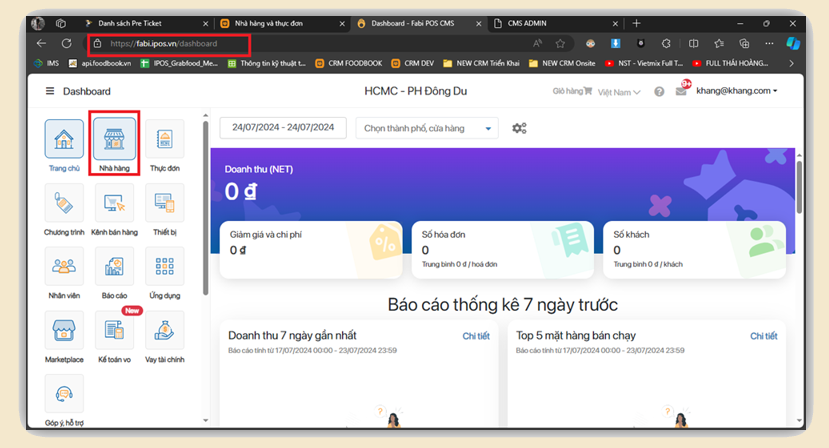Switch to the Danh sách Pre Ticket tab
The image size is (829, 448).
tap(143, 23)
